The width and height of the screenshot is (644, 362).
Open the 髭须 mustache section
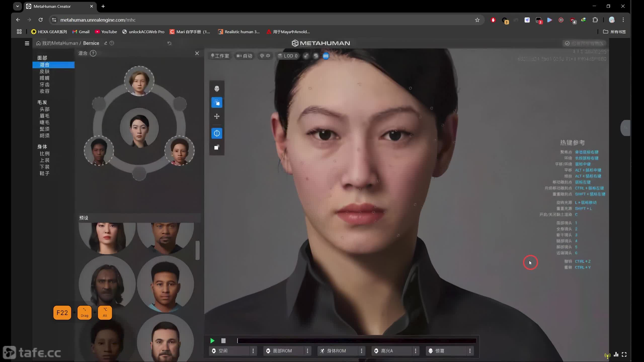click(45, 129)
